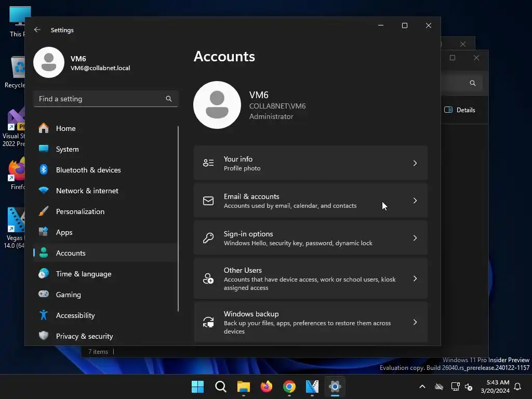Click the Apps icon in sidebar
The height and width of the screenshot is (399, 532).
tap(44, 232)
